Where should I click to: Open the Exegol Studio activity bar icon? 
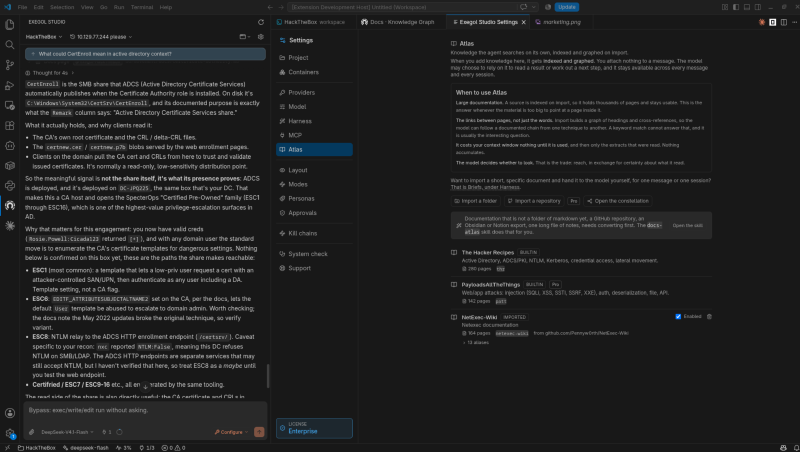point(9,205)
